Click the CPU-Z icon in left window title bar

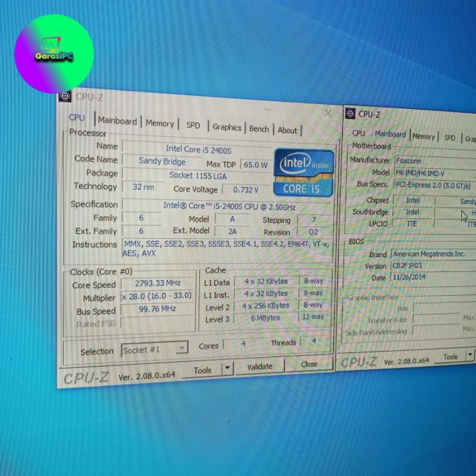point(65,96)
